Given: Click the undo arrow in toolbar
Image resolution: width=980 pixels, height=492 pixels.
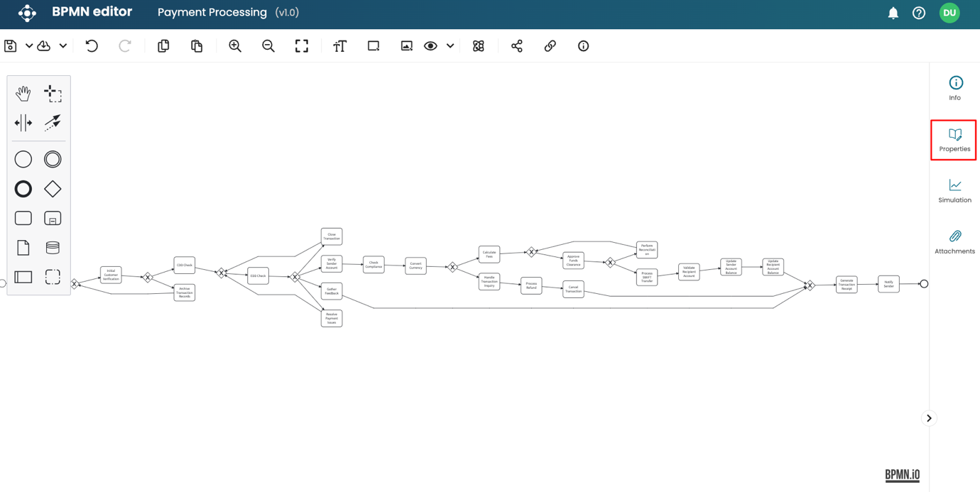Looking at the screenshot, I should [92, 46].
